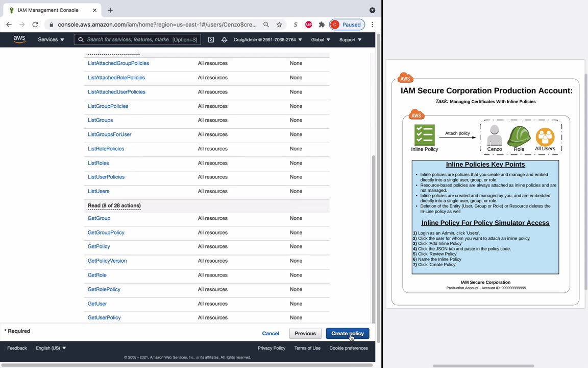
Task: Open the Global region dropdown
Action: pos(320,39)
